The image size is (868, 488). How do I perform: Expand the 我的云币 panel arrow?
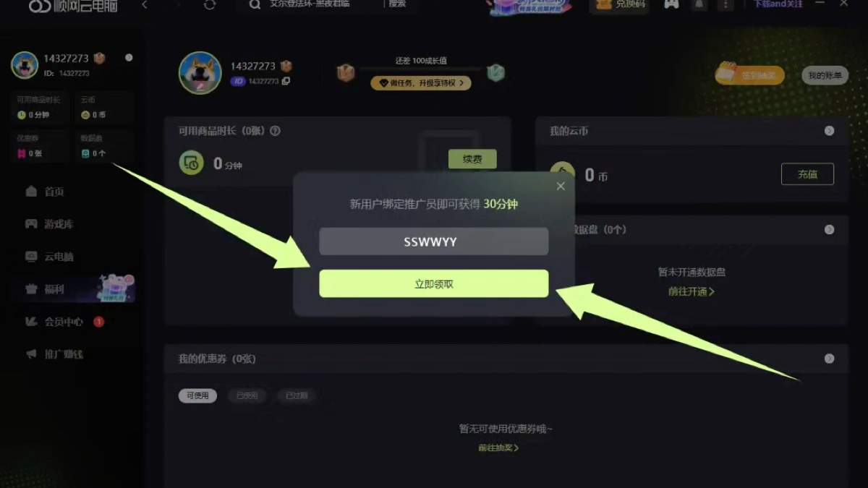tap(829, 131)
